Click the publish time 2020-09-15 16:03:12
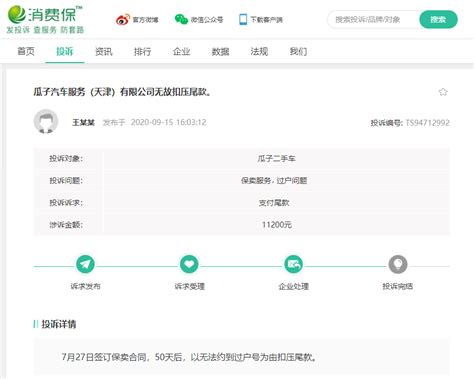Screen dimensions: 474x379 pos(168,122)
